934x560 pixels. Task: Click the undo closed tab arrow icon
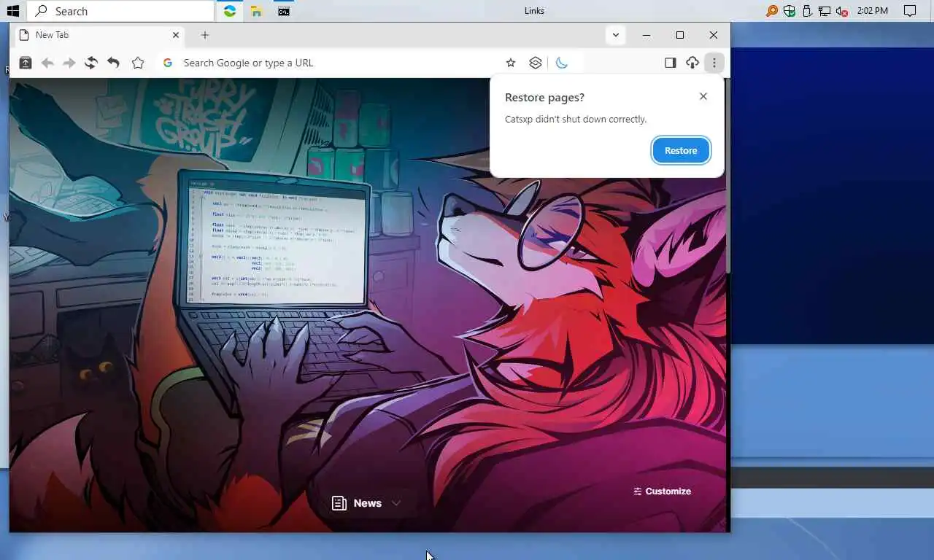113,63
